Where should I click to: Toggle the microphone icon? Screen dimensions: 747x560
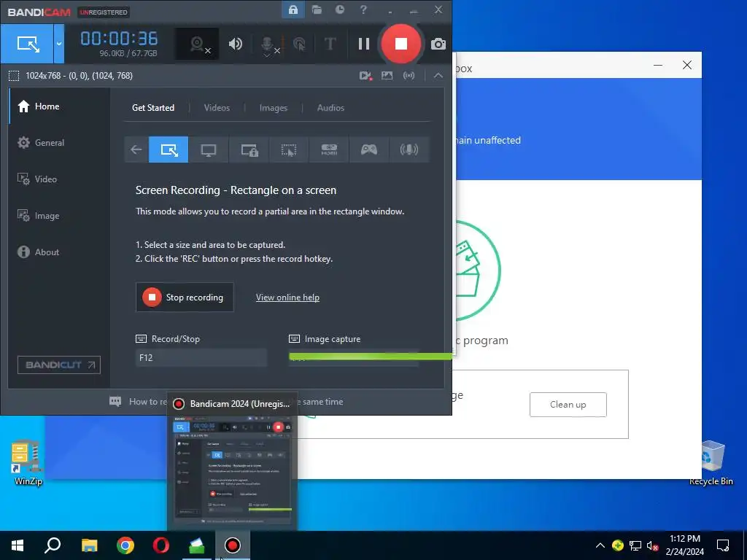[269, 45]
